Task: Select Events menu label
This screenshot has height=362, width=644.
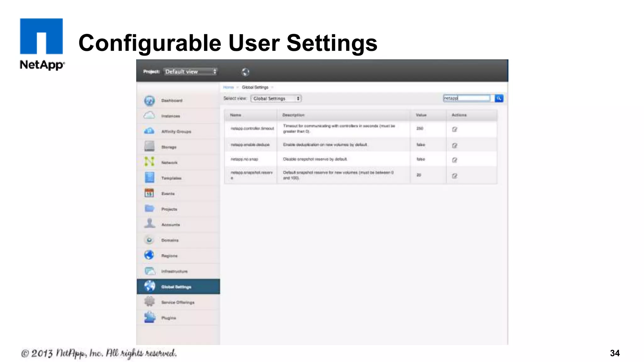Action: 168,194
